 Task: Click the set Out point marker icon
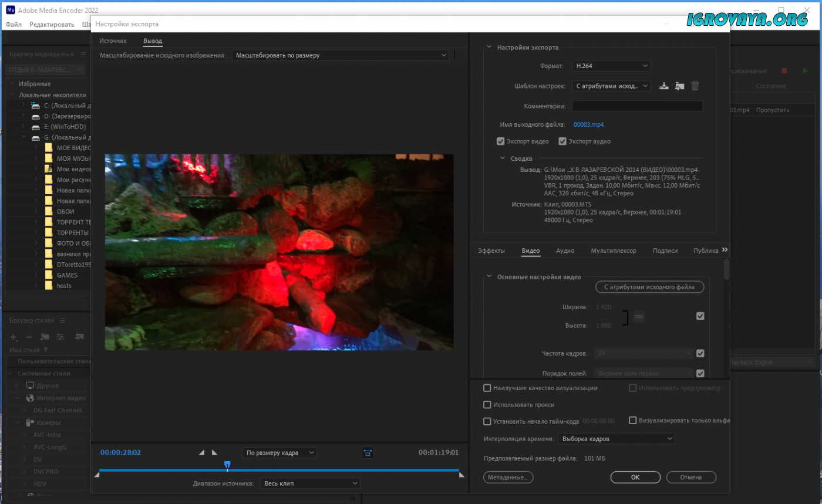[x=214, y=452]
